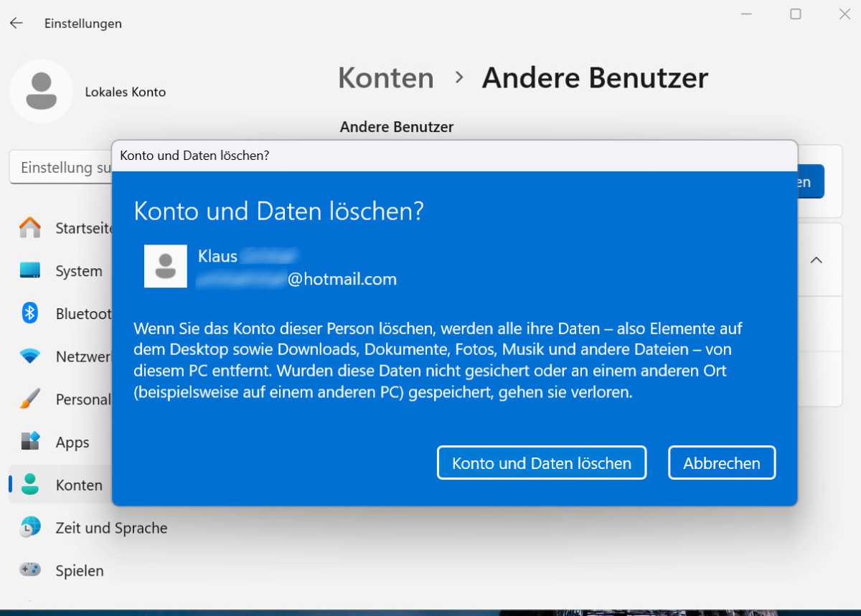Click the back arrow at top left
This screenshot has height=616, width=861.
click(x=16, y=23)
